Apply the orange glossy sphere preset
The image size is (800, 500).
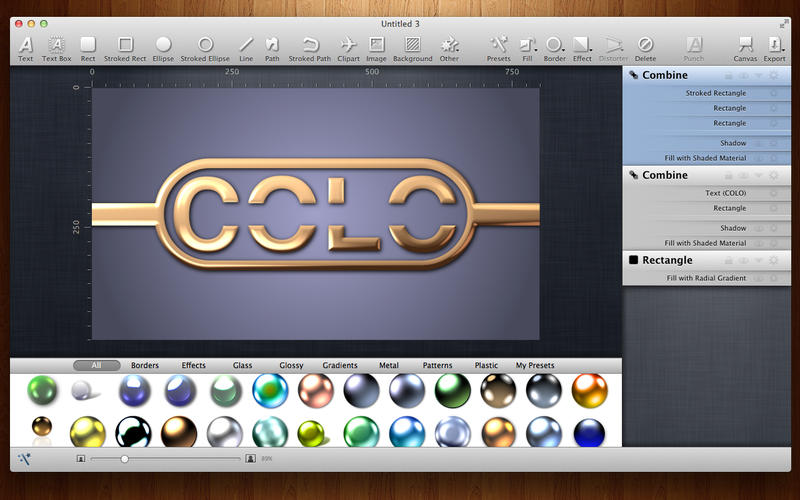(x=589, y=391)
